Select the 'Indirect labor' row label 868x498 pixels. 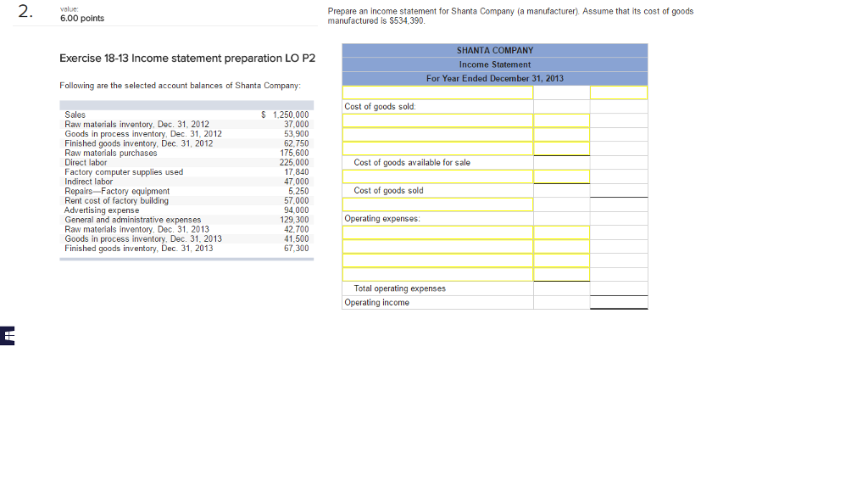88,182
